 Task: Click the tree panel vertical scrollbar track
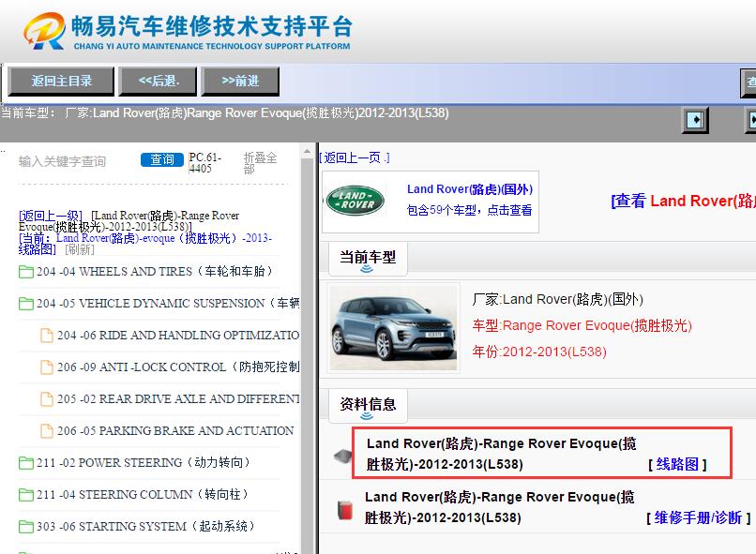(307, 356)
